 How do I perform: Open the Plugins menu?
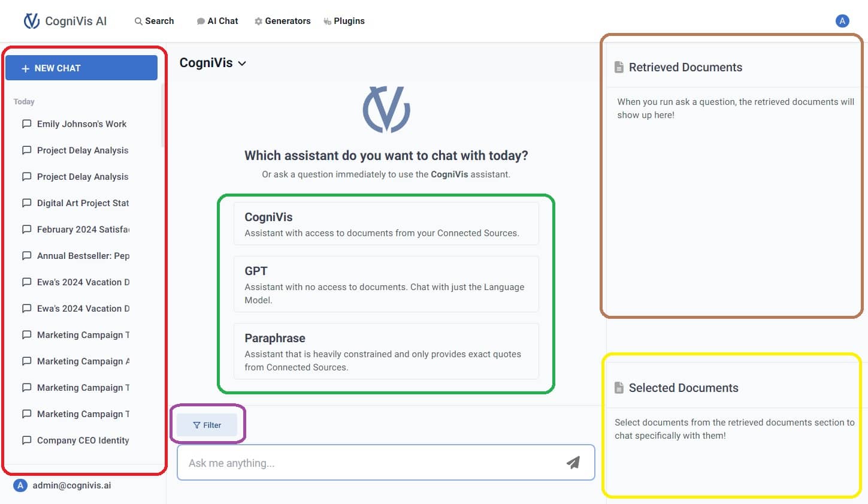click(x=344, y=21)
